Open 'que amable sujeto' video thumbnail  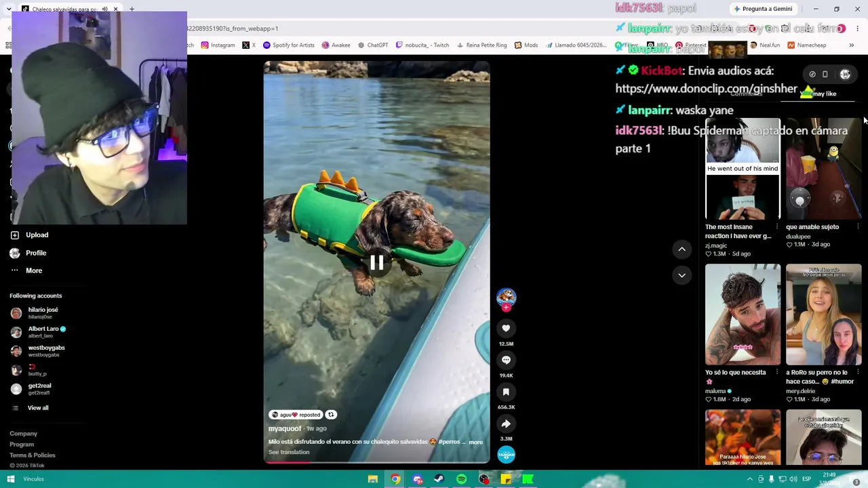coord(823,169)
